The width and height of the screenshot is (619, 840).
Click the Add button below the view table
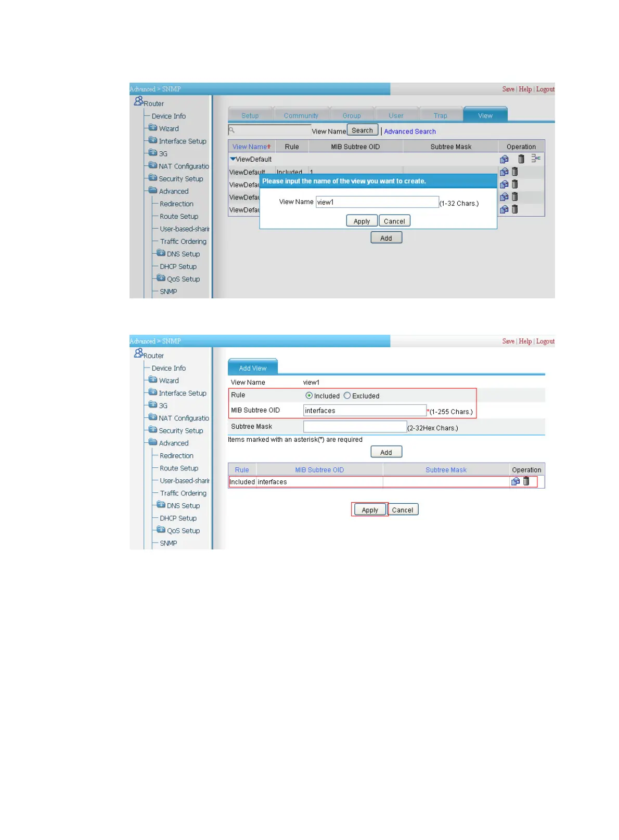[386, 238]
